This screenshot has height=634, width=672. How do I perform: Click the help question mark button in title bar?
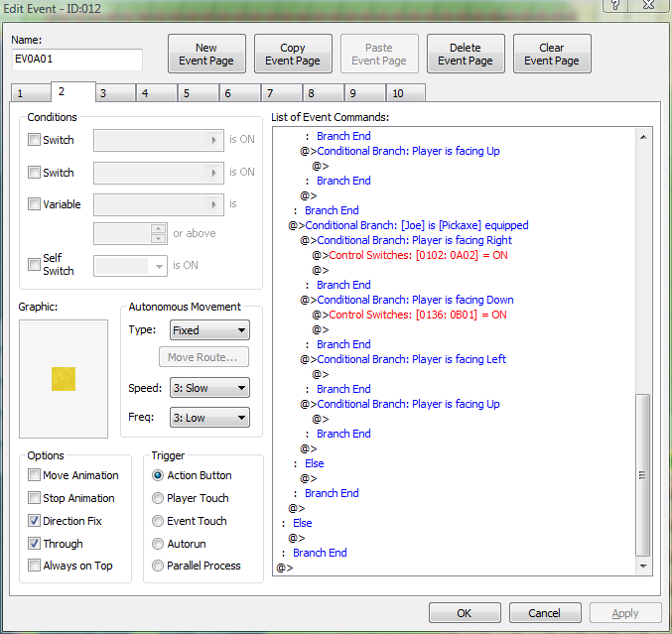point(615,5)
